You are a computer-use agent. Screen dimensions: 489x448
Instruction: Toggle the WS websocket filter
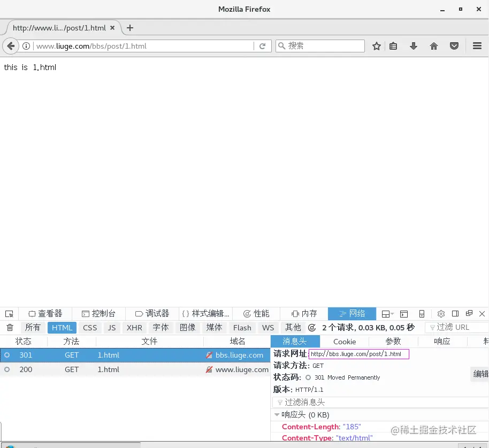point(268,328)
